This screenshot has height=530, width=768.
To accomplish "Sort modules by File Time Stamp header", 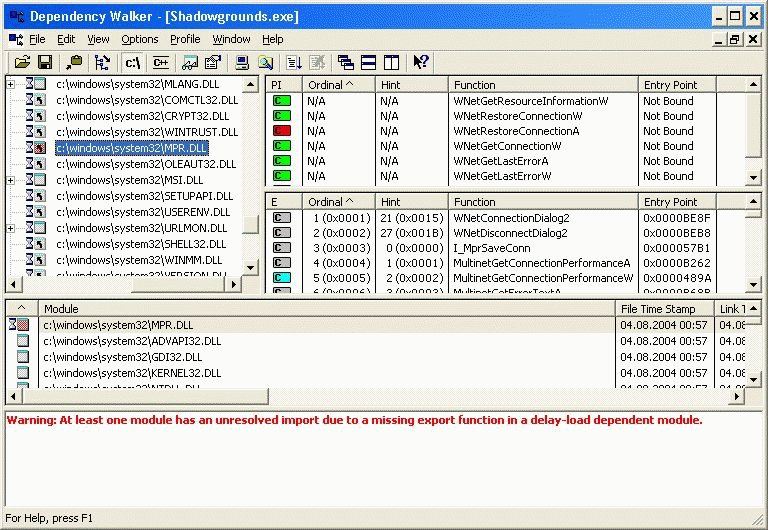I will pos(665,309).
